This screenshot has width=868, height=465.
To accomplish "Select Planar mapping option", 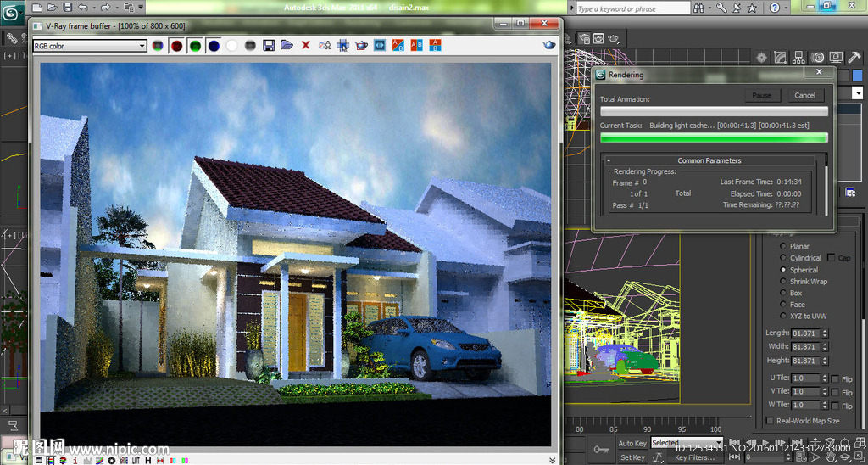I will tap(782, 247).
